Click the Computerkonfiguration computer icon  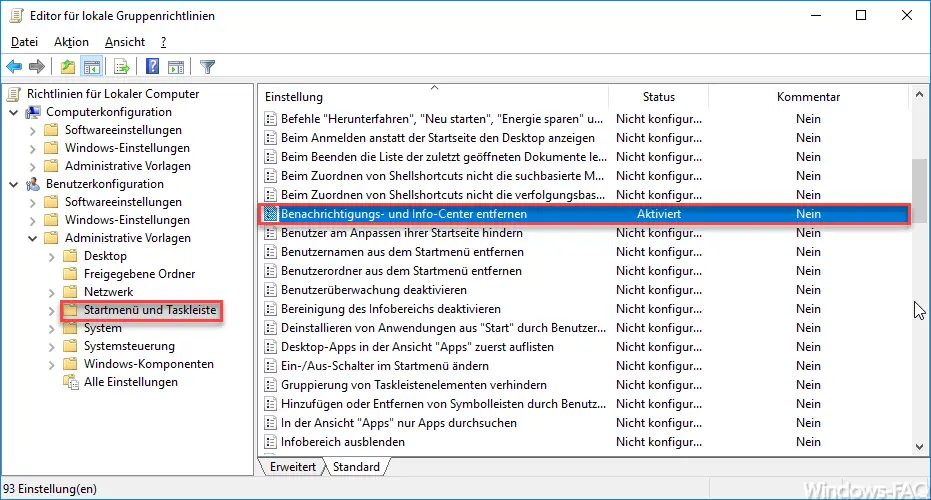[x=33, y=112]
